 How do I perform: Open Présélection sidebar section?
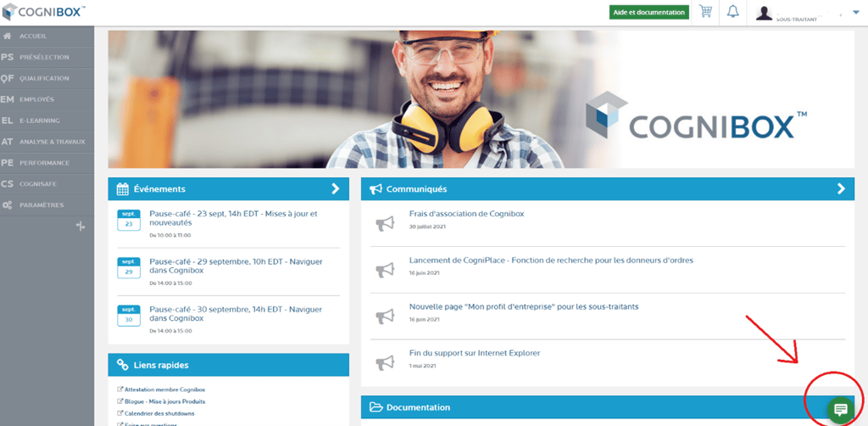pyautogui.click(x=47, y=57)
